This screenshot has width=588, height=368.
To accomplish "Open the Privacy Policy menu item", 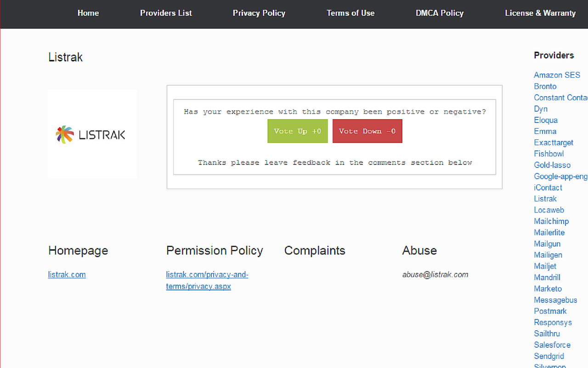I will 259,13.
